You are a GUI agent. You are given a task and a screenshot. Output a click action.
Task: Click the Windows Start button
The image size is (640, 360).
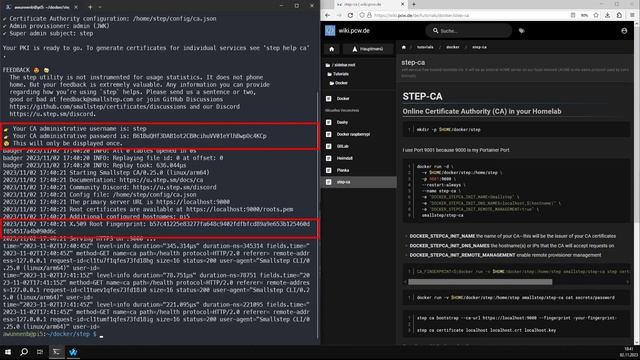[x=8, y=352]
